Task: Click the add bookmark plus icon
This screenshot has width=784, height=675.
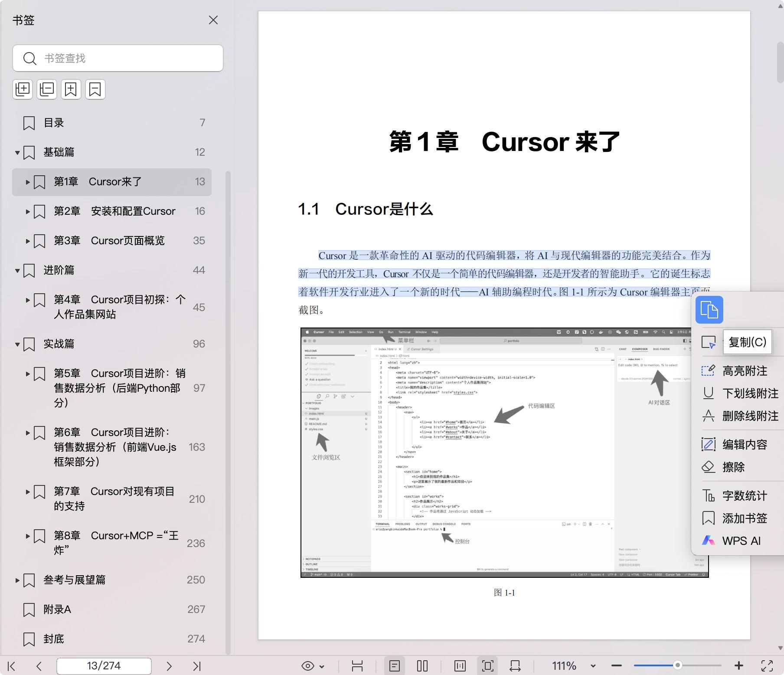Action: coord(71,89)
